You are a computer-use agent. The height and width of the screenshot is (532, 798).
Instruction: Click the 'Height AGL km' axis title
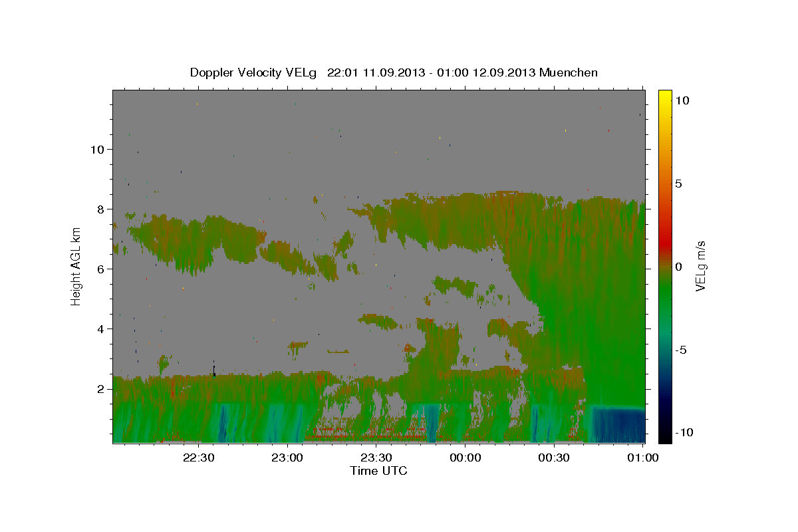tap(76, 266)
